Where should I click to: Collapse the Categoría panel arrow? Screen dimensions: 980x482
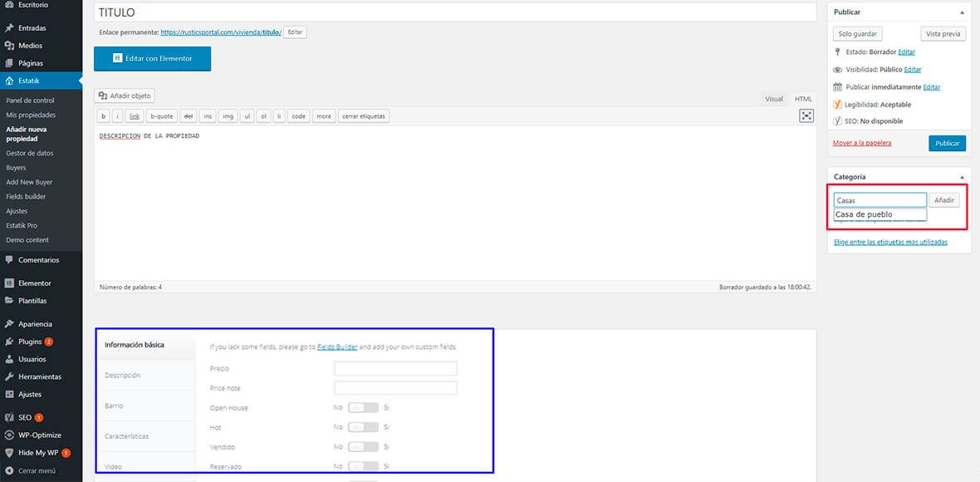962,177
